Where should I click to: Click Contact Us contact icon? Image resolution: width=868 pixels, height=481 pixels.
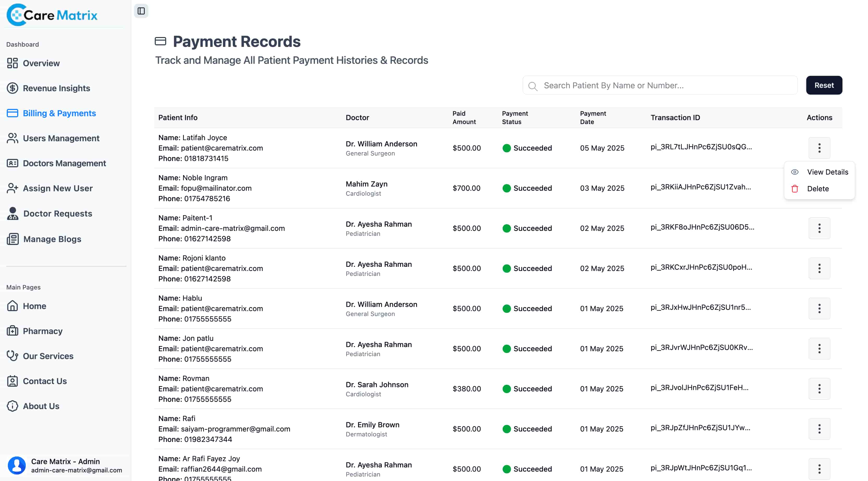pos(13,381)
